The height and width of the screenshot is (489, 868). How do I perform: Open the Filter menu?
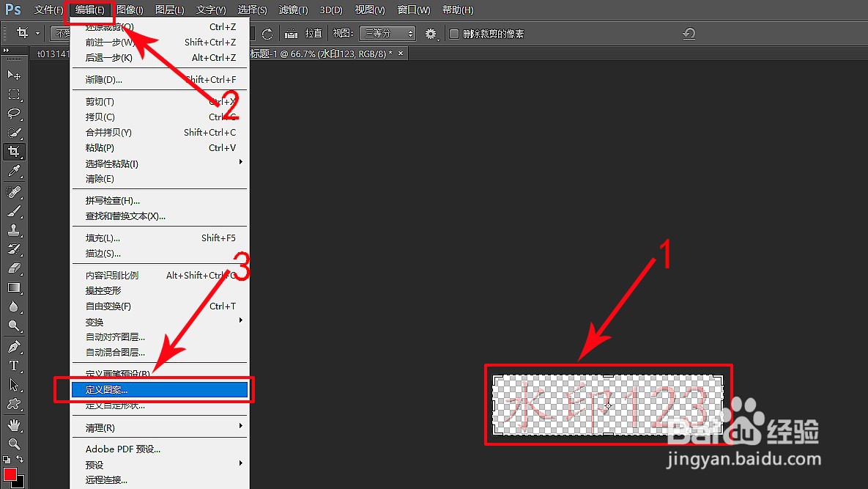[x=294, y=10]
